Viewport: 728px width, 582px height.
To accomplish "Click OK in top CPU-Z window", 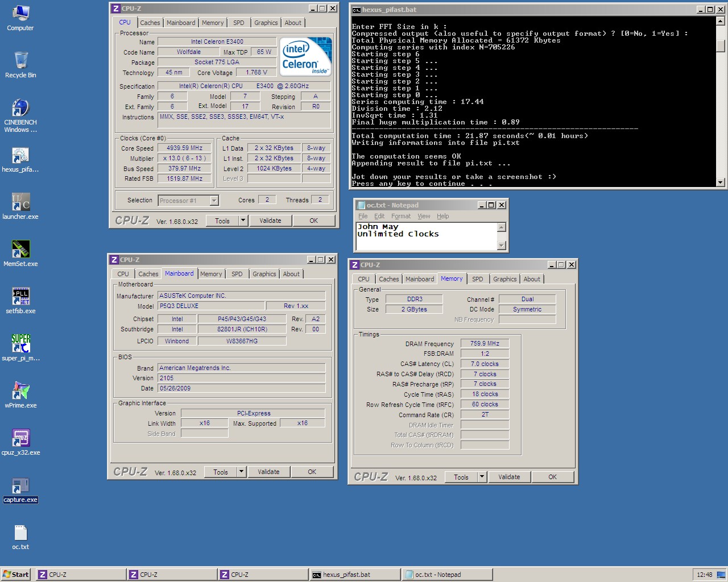I will pyautogui.click(x=313, y=221).
